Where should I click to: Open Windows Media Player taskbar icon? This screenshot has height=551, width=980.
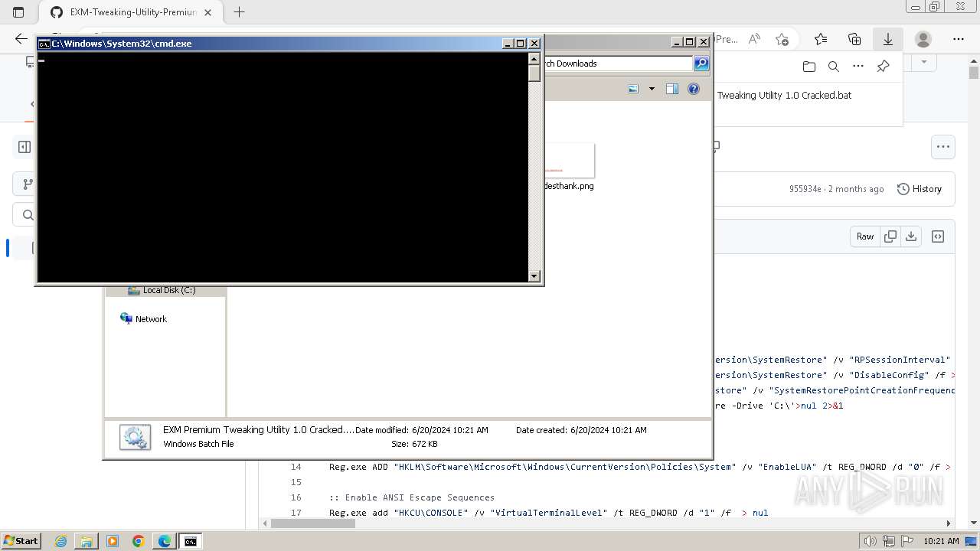click(113, 541)
